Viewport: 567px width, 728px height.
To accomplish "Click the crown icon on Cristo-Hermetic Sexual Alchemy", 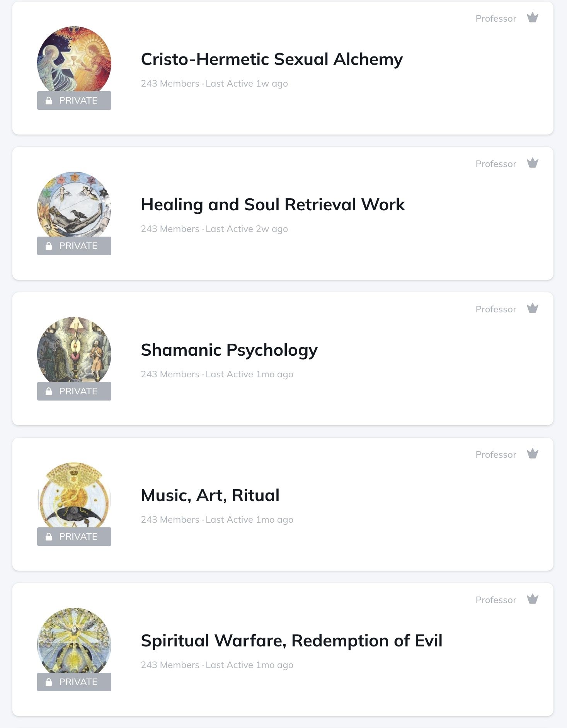I will click(x=533, y=18).
